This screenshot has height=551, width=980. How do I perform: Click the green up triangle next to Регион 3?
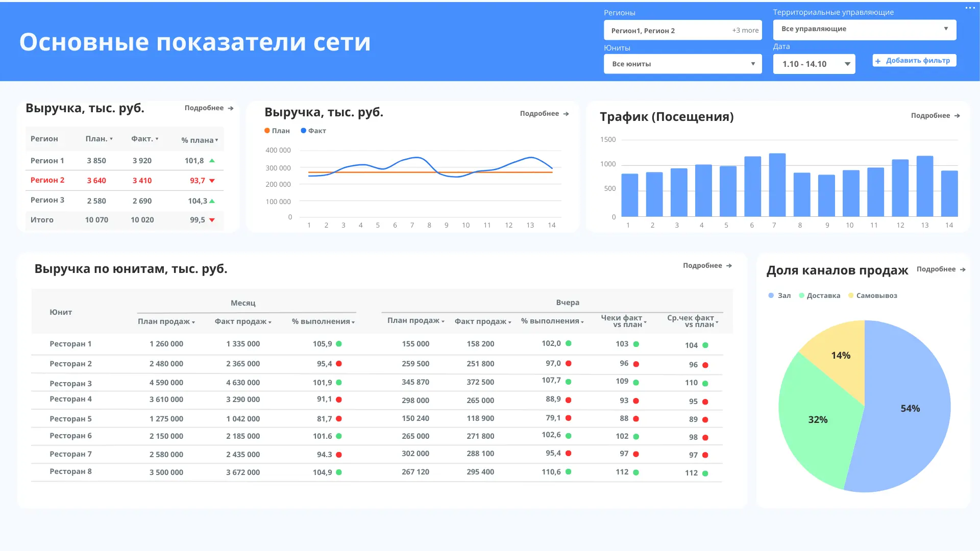tap(212, 201)
